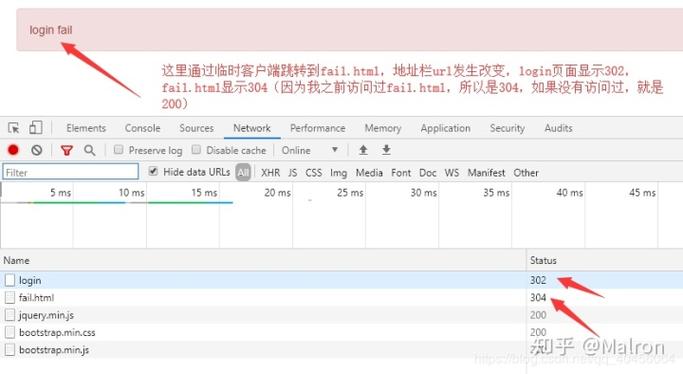This screenshot has width=683, height=374.
Task: Click the file icon beside bootstrap.min.css
Action: 10,332
